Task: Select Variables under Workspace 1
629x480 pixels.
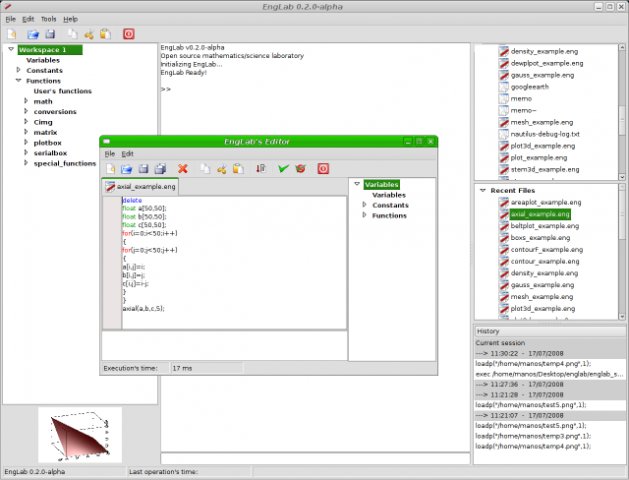Action: [x=43, y=60]
